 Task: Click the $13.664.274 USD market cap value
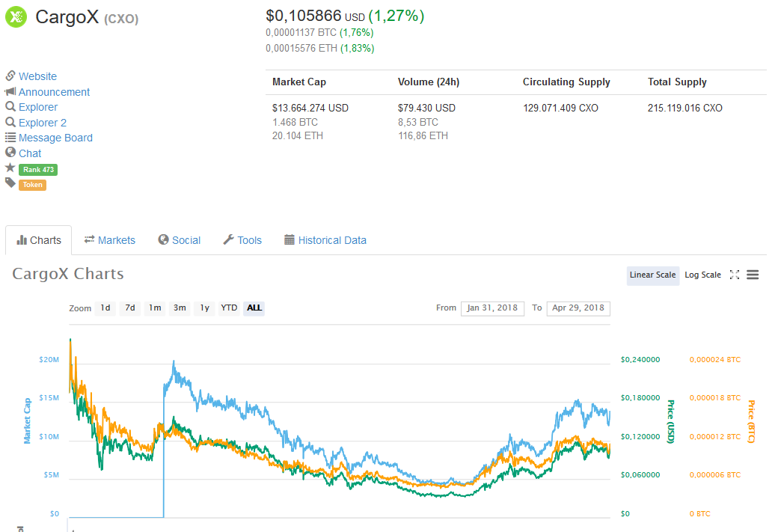pos(310,108)
